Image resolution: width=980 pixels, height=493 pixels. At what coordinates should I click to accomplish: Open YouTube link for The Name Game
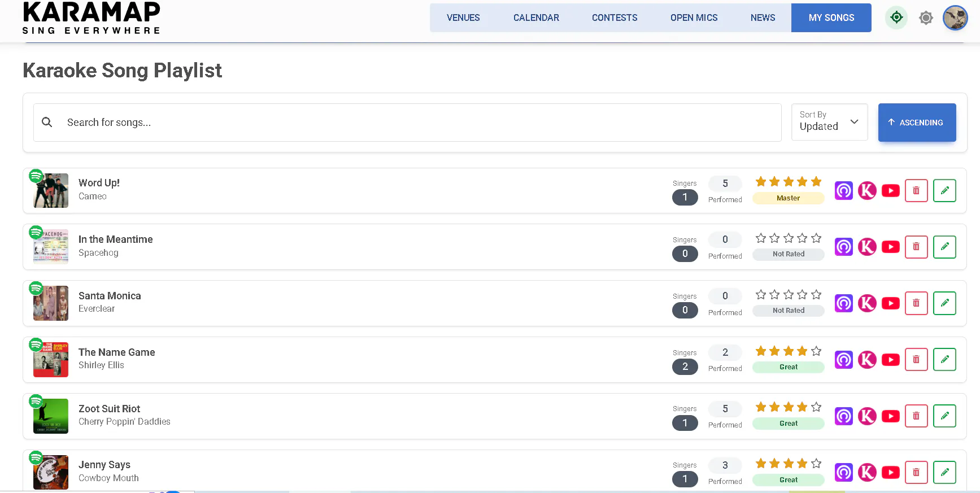[891, 360]
